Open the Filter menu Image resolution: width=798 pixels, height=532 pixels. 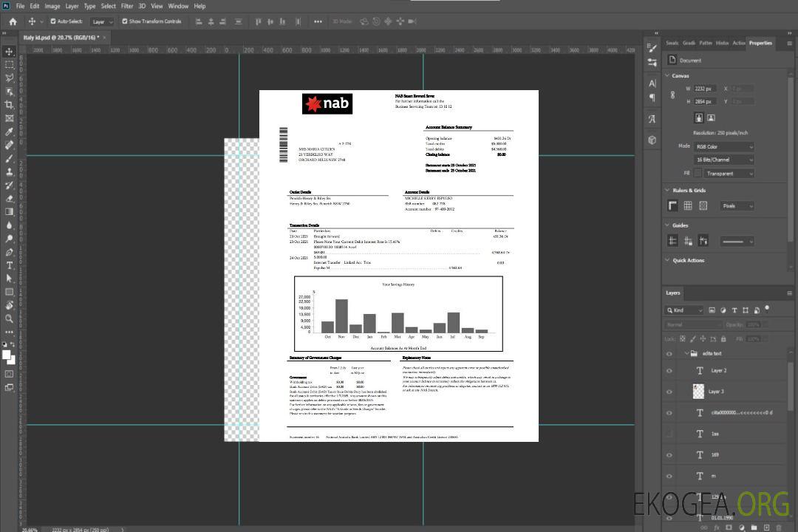[x=127, y=6]
